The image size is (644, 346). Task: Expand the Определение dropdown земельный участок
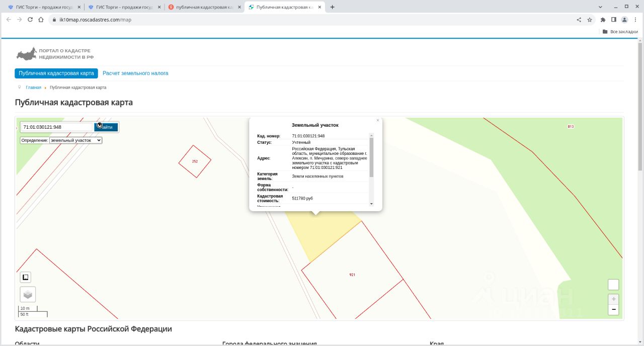tap(75, 140)
